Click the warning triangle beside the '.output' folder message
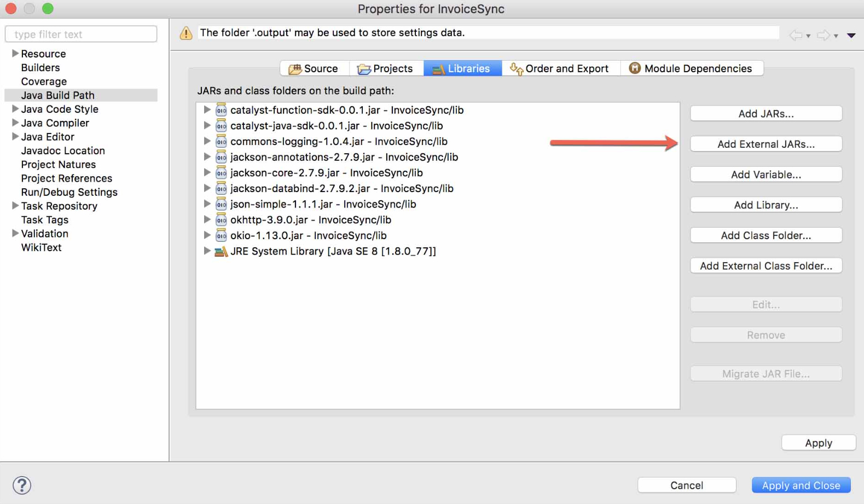 pos(185,33)
